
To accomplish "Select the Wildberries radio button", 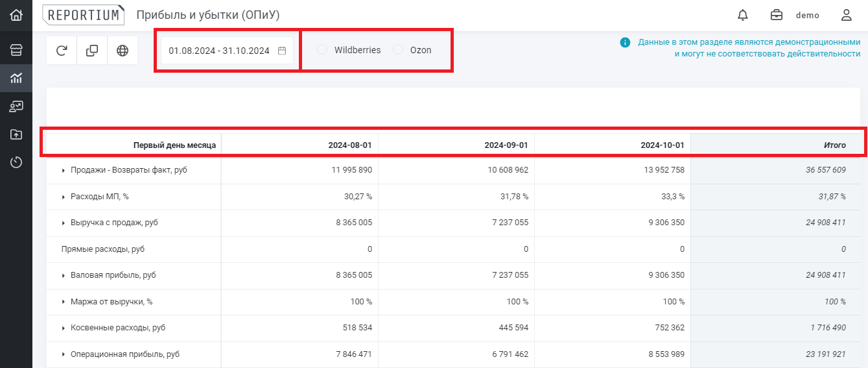I will tap(322, 50).
